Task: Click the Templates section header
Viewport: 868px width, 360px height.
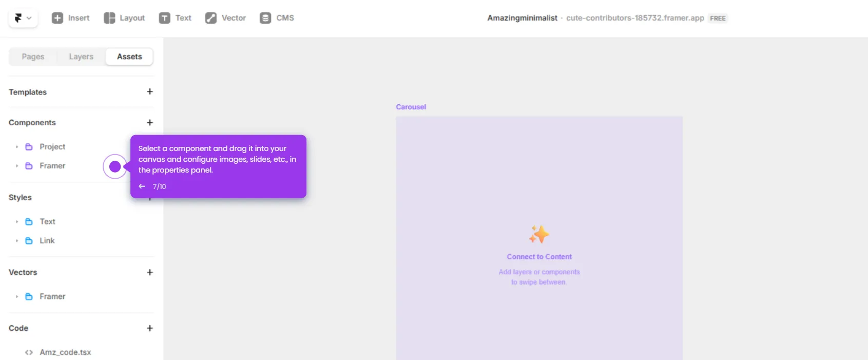Action: click(x=28, y=92)
